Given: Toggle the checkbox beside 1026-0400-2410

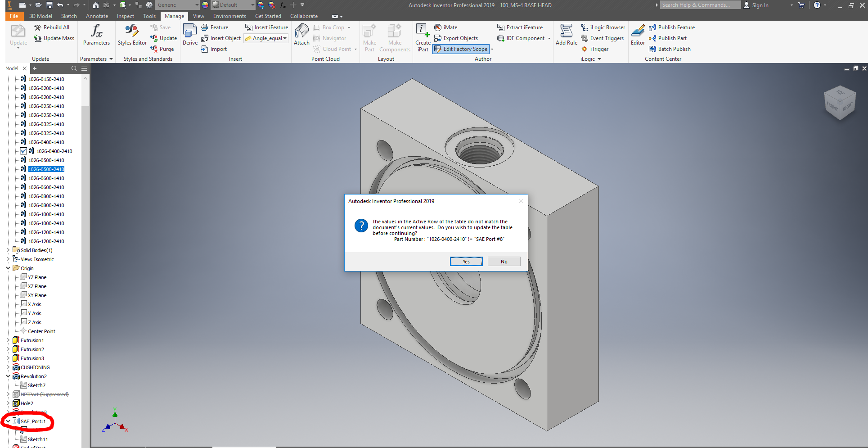Looking at the screenshot, I should (x=23, y=151).
